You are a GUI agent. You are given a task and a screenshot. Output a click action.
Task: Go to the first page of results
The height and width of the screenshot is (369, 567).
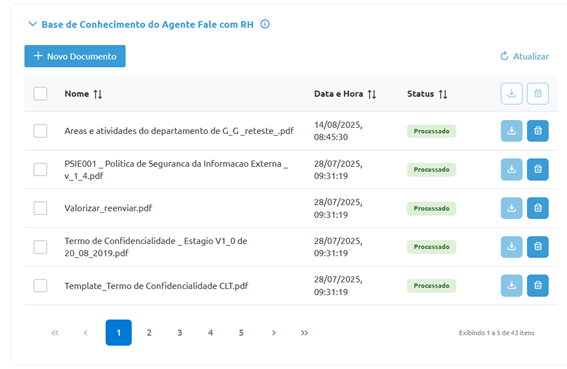(55, 332)
